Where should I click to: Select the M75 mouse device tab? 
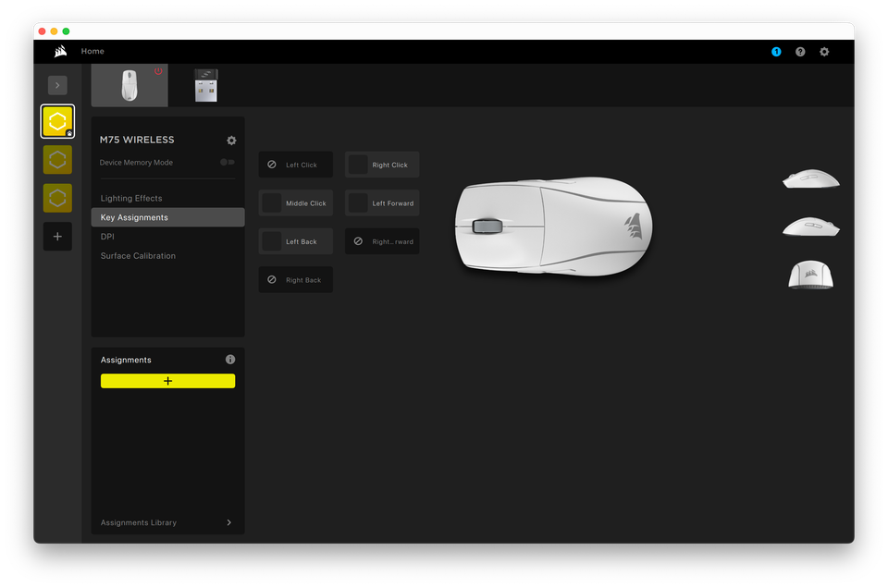pyautogui.click(x=129, y=85)
